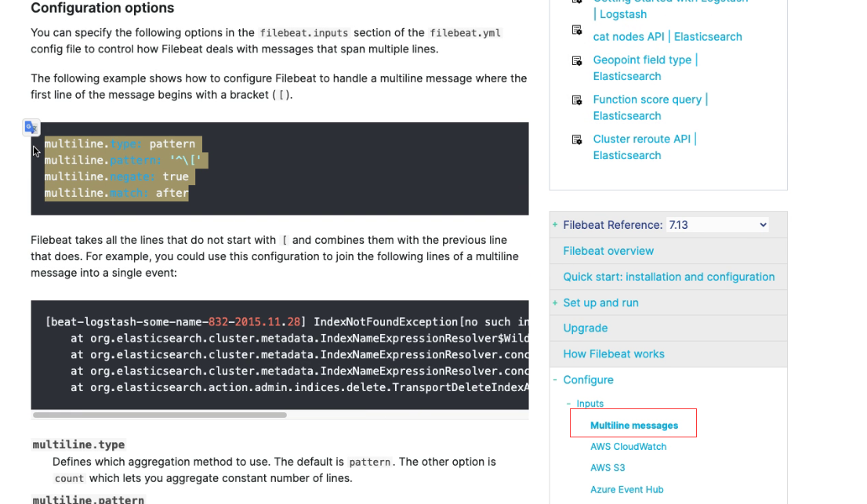Click the 'count' inline code word

(69, 479)
